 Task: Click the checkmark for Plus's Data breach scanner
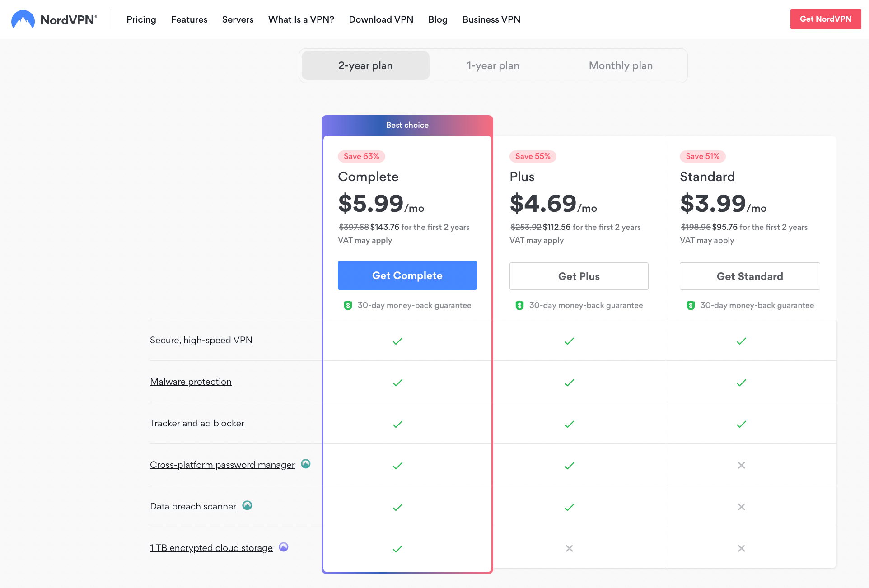click(x=569, y=507)
